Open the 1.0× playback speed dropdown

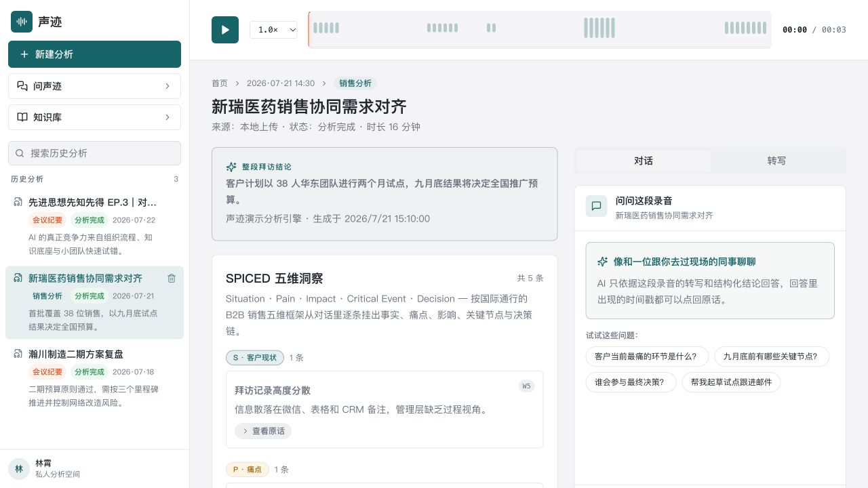pos(273,30)
